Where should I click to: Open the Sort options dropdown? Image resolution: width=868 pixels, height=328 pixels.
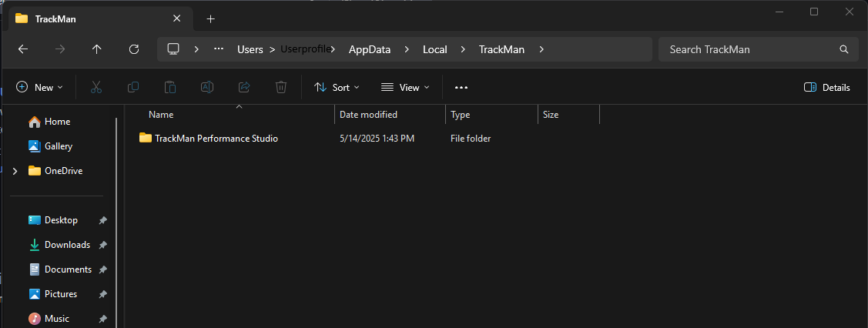[337, 88]
